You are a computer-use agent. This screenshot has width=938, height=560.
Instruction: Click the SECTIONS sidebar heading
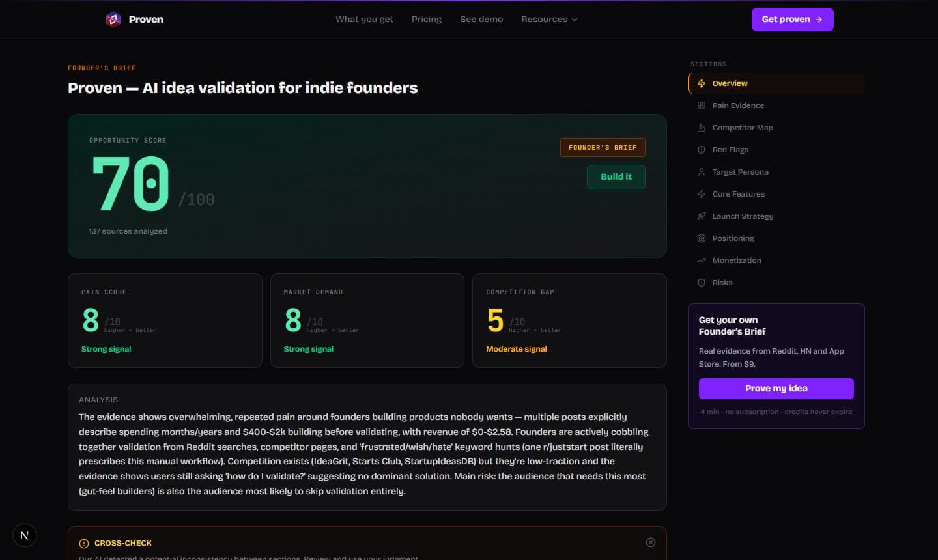(709, 64)
